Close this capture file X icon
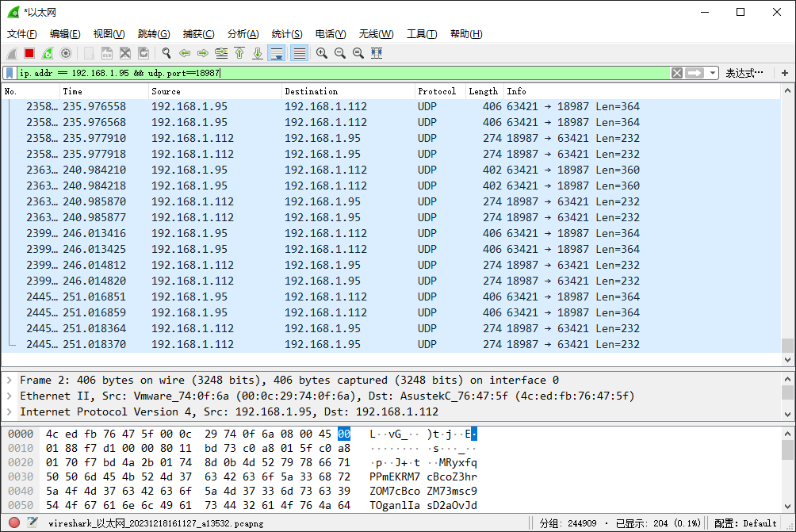Viewport: 796px width, 532px height. (125, 53)
